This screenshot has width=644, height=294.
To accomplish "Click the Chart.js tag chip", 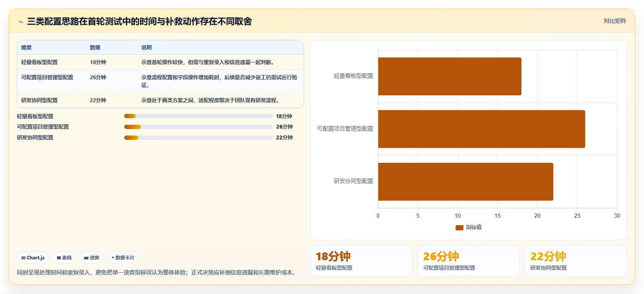I will coord(33,258).
